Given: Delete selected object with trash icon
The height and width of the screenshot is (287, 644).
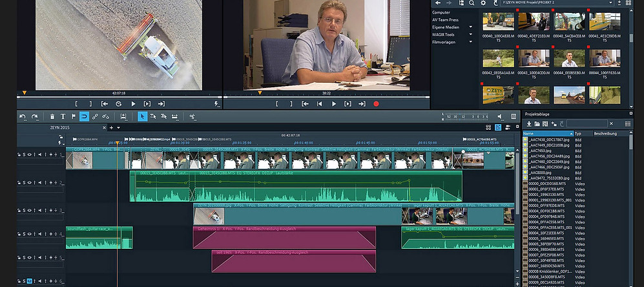Looking at the screenshot, I should click(52, 117).
